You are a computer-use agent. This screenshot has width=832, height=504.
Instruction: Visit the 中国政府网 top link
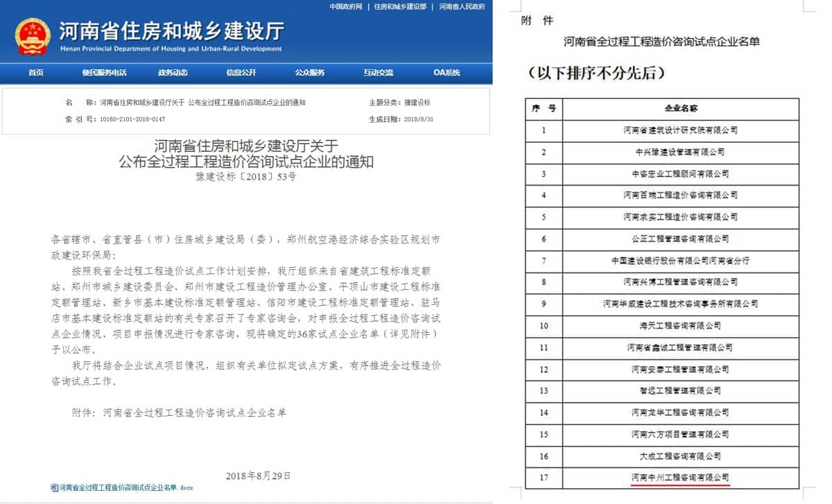pyautogui.click(x=346, y=6)
